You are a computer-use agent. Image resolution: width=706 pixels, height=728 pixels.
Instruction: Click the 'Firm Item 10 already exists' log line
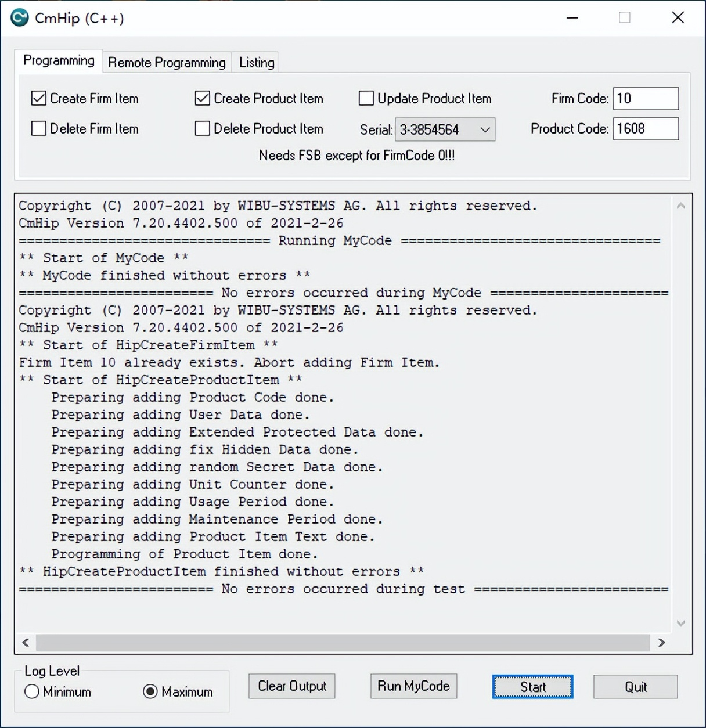(x=229, y=363)
